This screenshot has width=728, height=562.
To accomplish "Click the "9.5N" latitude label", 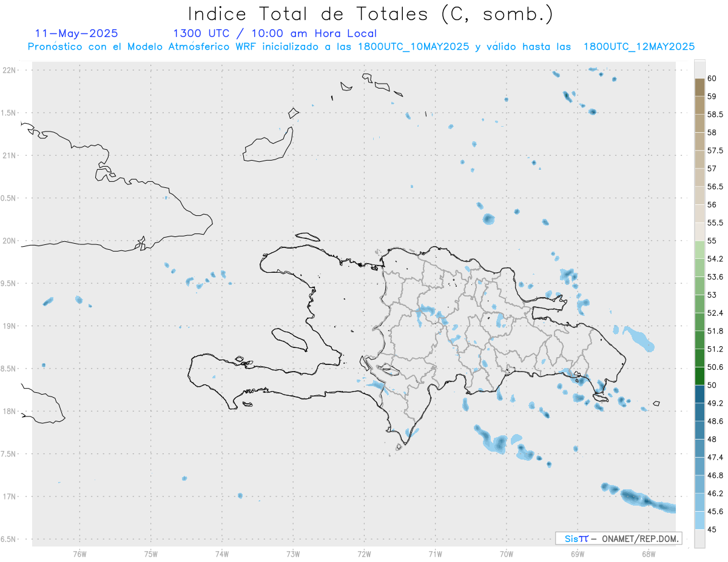I will pos(8,284).
